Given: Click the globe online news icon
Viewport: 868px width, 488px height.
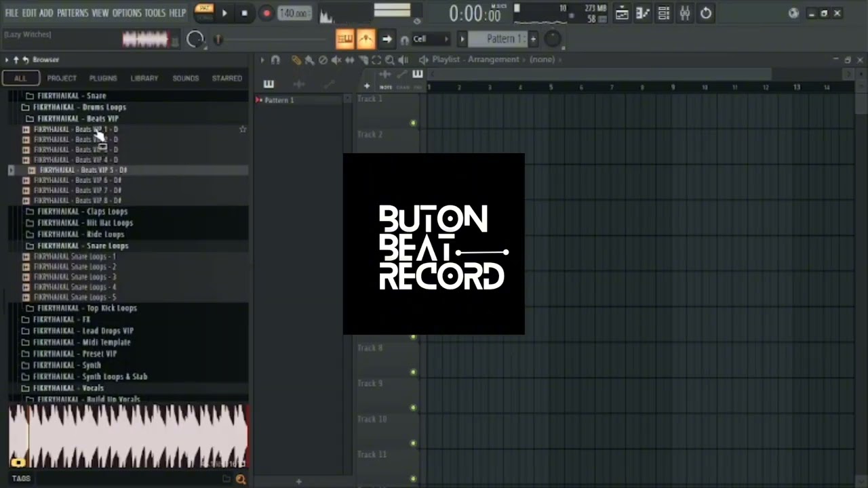Looking at the screenshot, I should [794, 13].
